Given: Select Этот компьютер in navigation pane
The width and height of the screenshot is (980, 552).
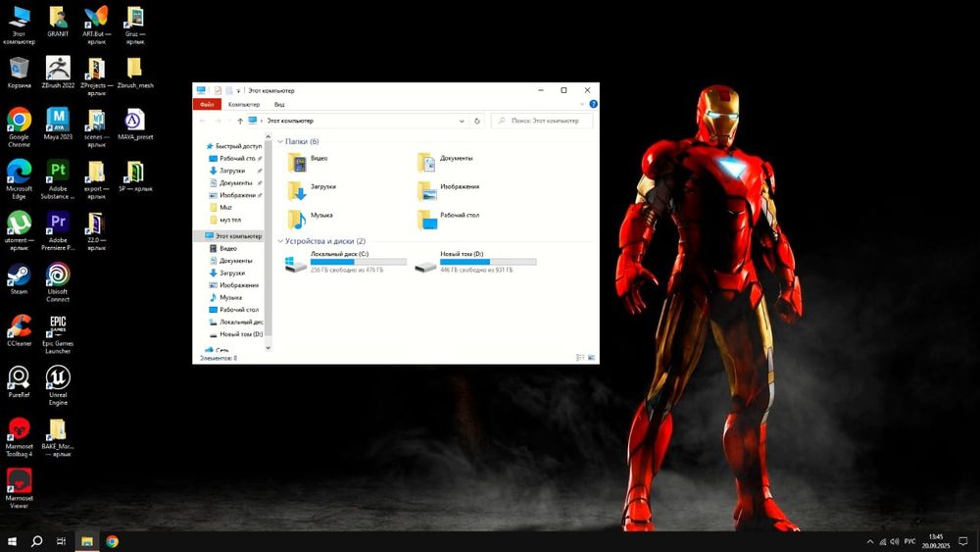Looking at the screenshot, I should 232,235.
